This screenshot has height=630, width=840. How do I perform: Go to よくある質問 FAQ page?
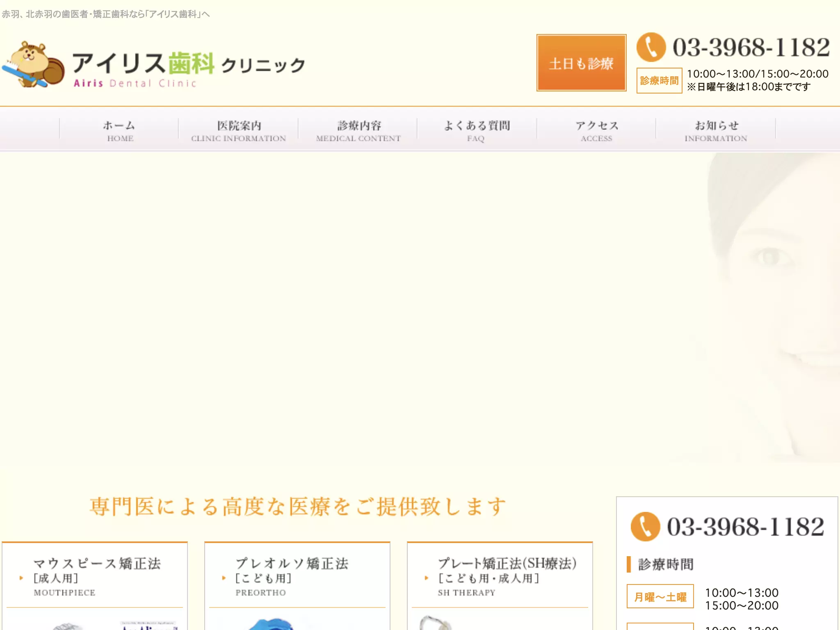477,130
